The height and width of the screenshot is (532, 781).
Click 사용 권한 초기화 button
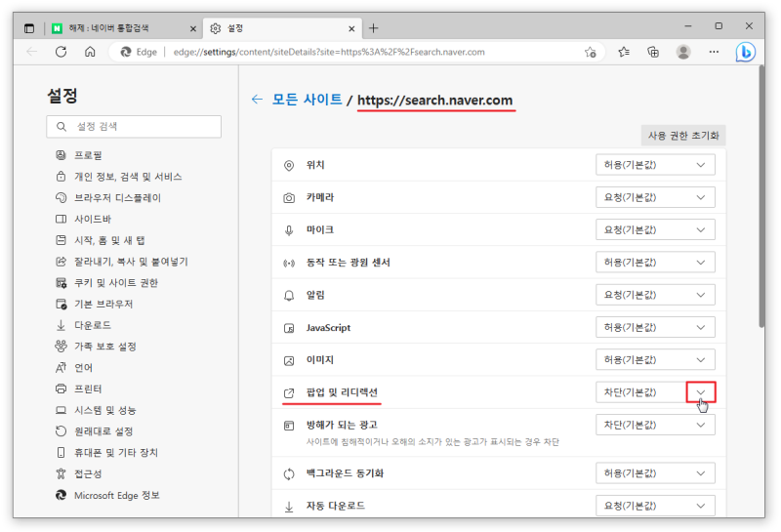point(682,136)
